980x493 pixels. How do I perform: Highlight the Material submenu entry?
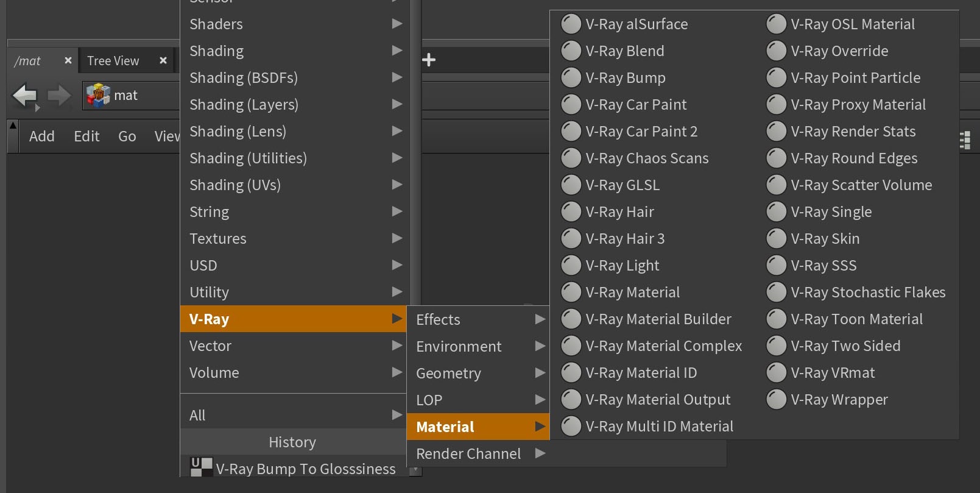point(478,427)
